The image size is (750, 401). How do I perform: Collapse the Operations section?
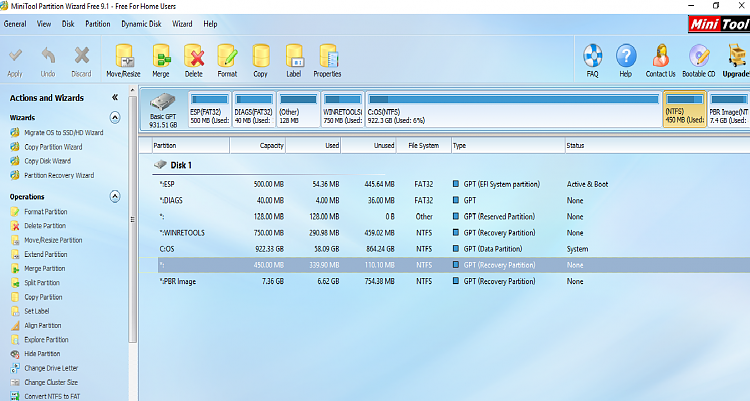pos(115,196)
